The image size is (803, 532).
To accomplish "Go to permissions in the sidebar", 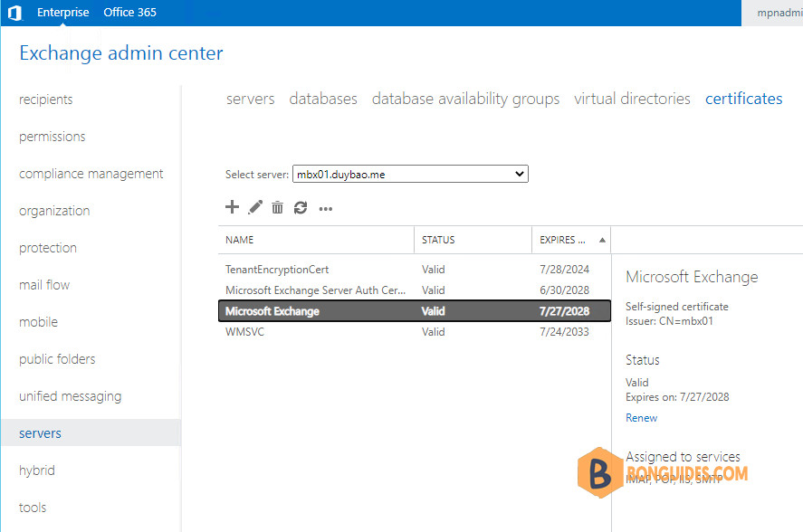I will pos(53,137).
